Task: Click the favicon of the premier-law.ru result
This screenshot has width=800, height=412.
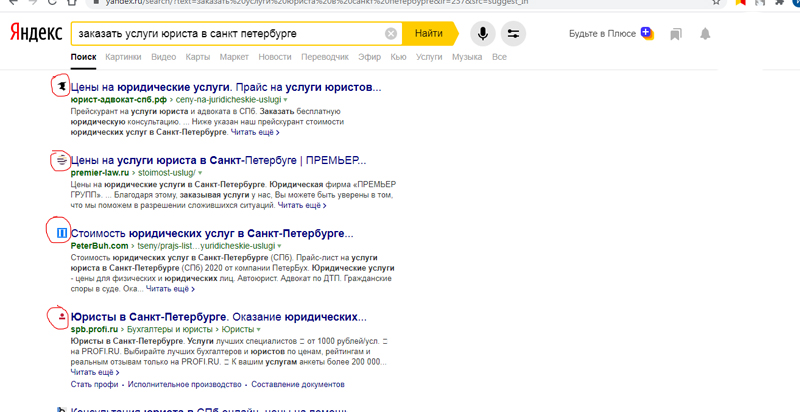Action: tap(62, 161)
